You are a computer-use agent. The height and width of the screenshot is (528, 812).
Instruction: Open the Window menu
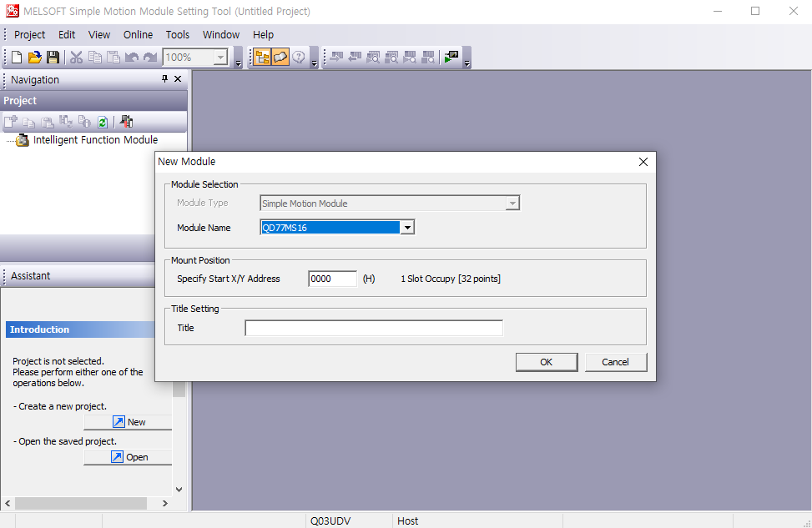click(220, 35)
